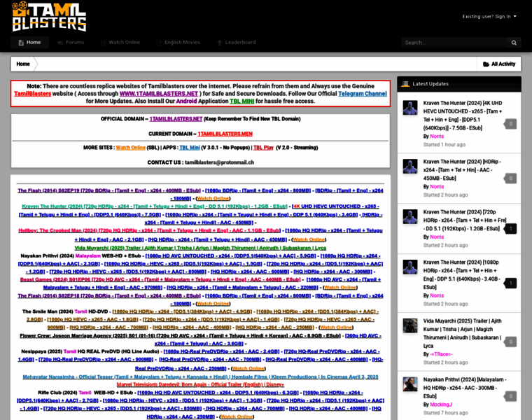This screenshot has width=532, height=420.
Task: Open the Leaderboard navigation tab
Action: click(236, 43)
